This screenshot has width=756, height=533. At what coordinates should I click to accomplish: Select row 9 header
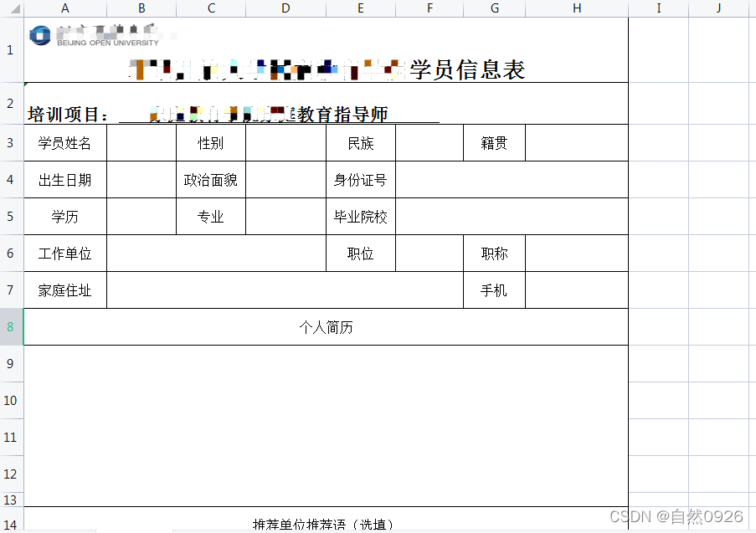point(12,363)
